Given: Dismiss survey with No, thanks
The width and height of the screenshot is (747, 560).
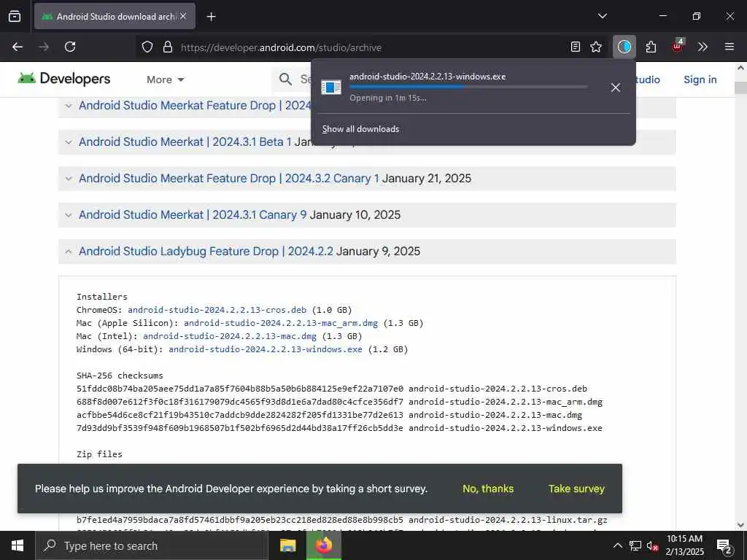Looking at the screenshot, I should pos(488,489).
